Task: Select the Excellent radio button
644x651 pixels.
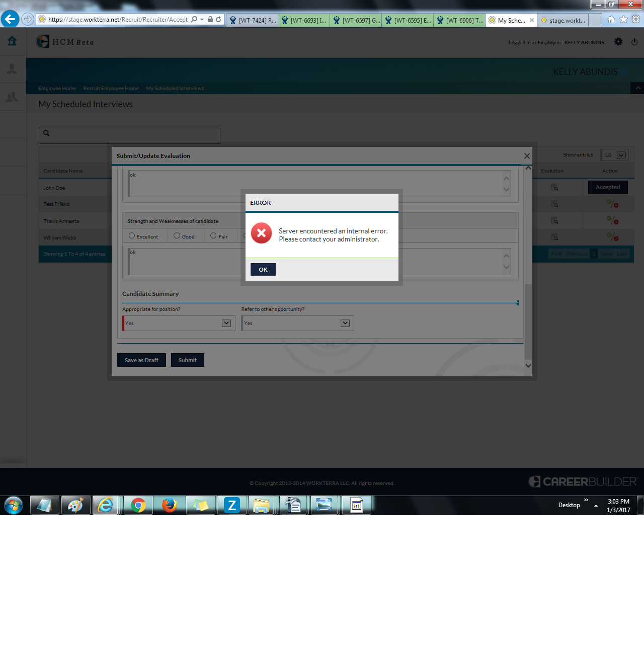Action: click(x=132, y=235)
